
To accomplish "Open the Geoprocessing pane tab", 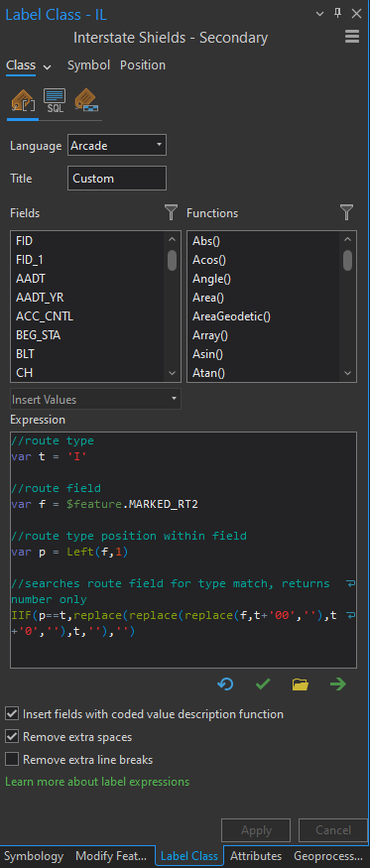I will click(x=329, y=856).
